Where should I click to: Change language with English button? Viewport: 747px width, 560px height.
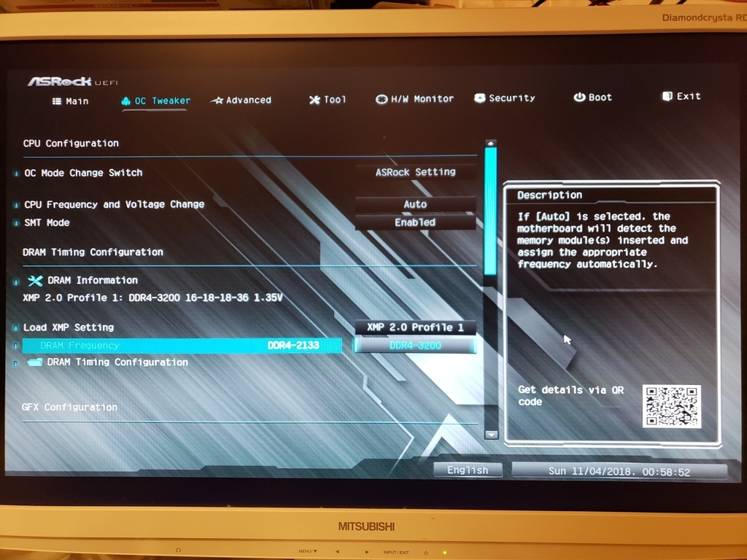tap(468, 470)
